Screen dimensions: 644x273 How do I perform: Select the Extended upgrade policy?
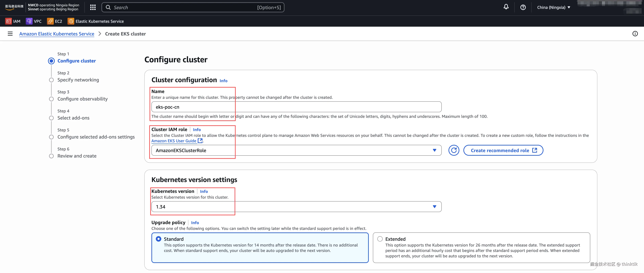tap(380, 239)
